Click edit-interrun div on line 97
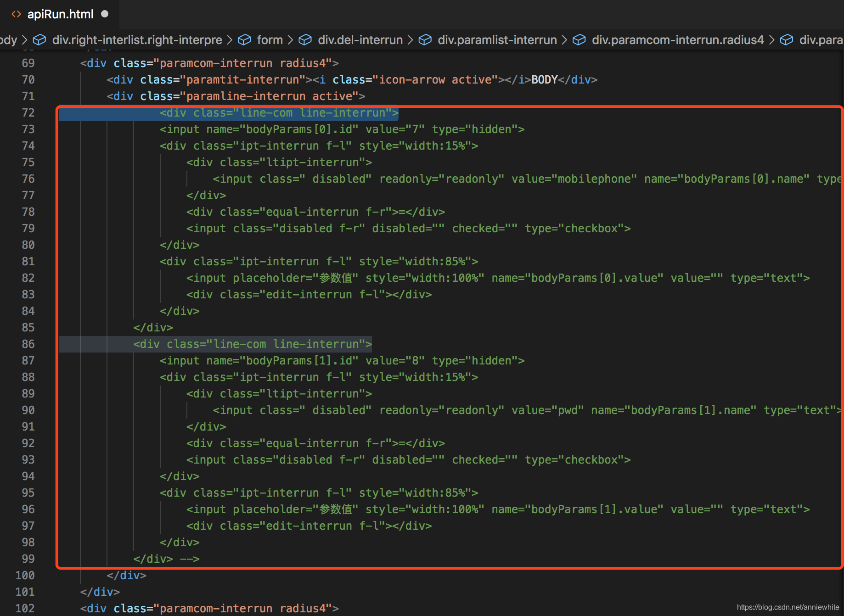The height and width of the screenshot is (616, 844). pyautogui.click(x=309, y=526)
